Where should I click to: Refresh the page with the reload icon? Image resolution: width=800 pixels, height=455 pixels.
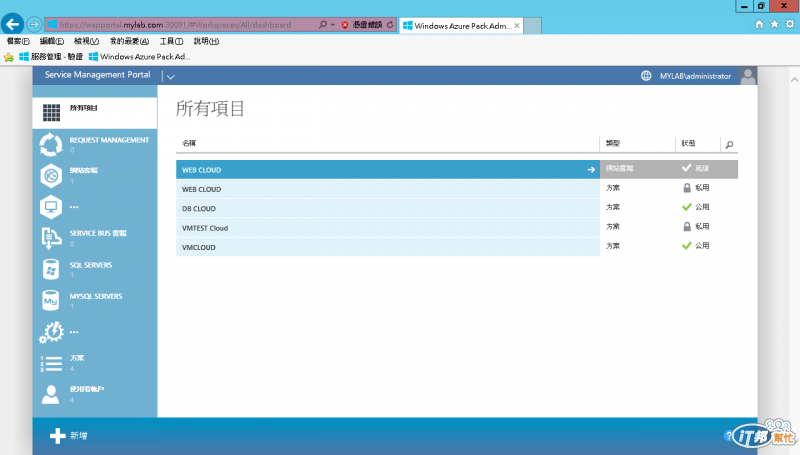click(x=390, y=24)
